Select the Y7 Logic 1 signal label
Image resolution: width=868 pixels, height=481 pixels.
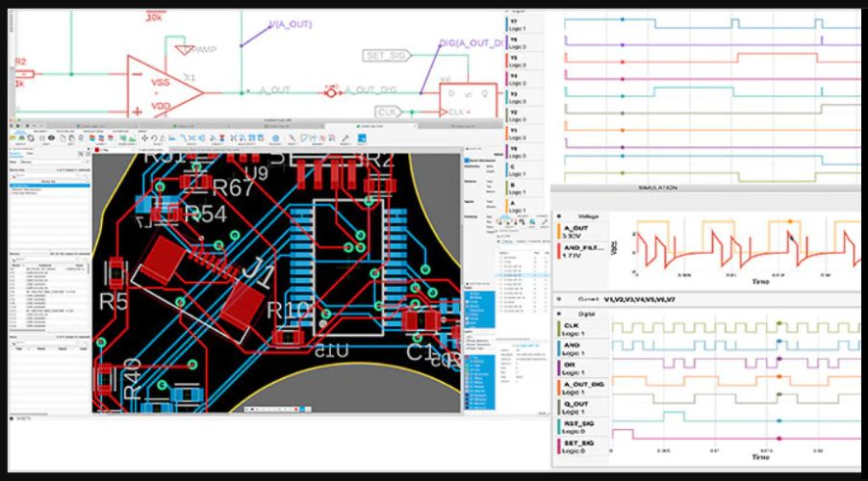518,25
